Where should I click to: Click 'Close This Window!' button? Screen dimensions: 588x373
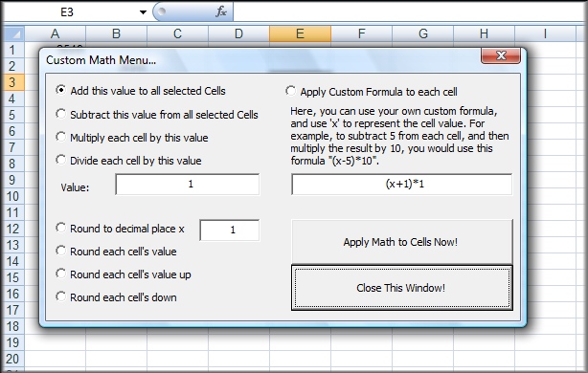click(x=401, y=288)
